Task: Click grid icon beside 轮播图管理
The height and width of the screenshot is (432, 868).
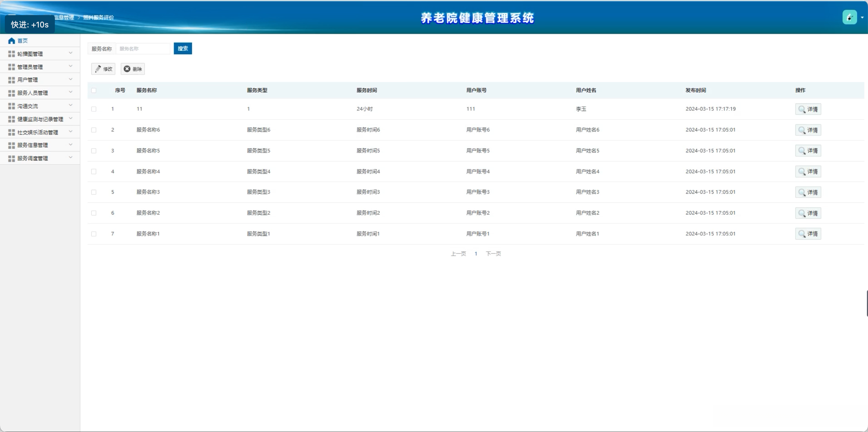Action: coord(11,54)
